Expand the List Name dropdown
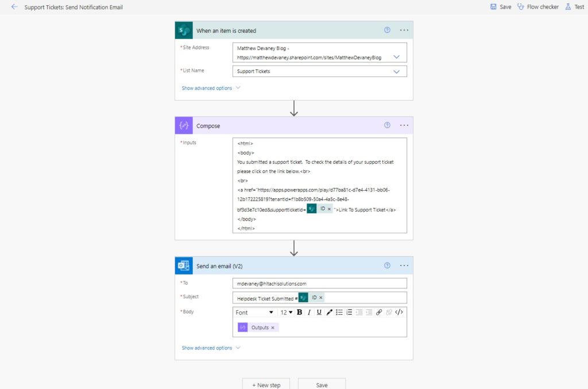588x389 pixels. coord(396,71)
